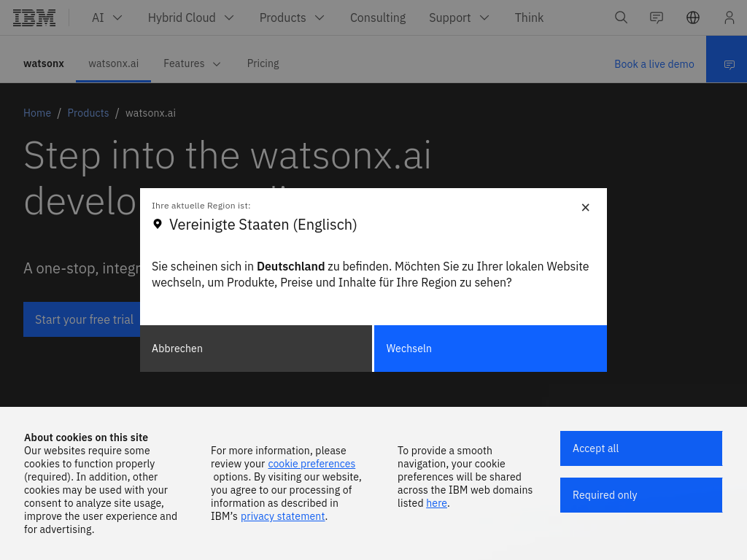Expand the AI menu dropdown

pos(107,17)
